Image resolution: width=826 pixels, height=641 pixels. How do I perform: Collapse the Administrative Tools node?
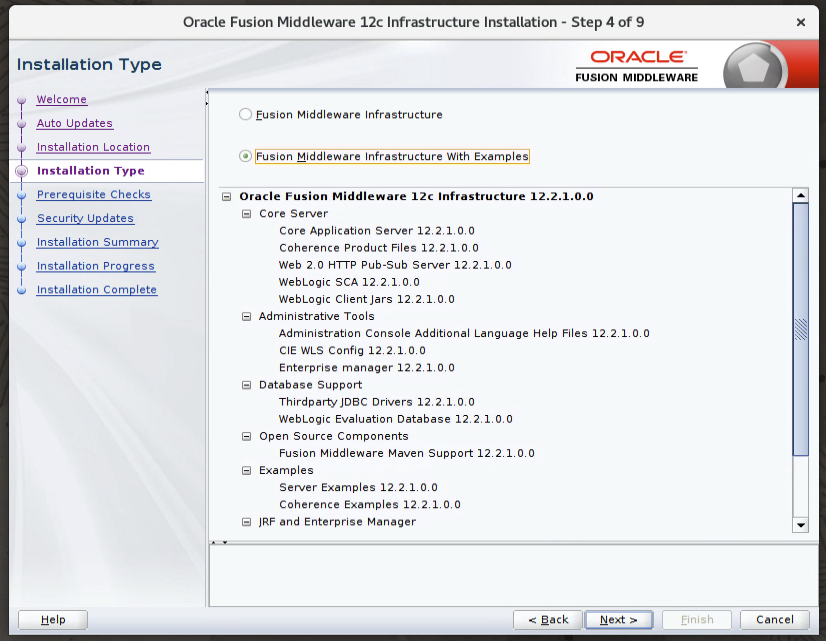pyautogui.click(x=246, y=317)
